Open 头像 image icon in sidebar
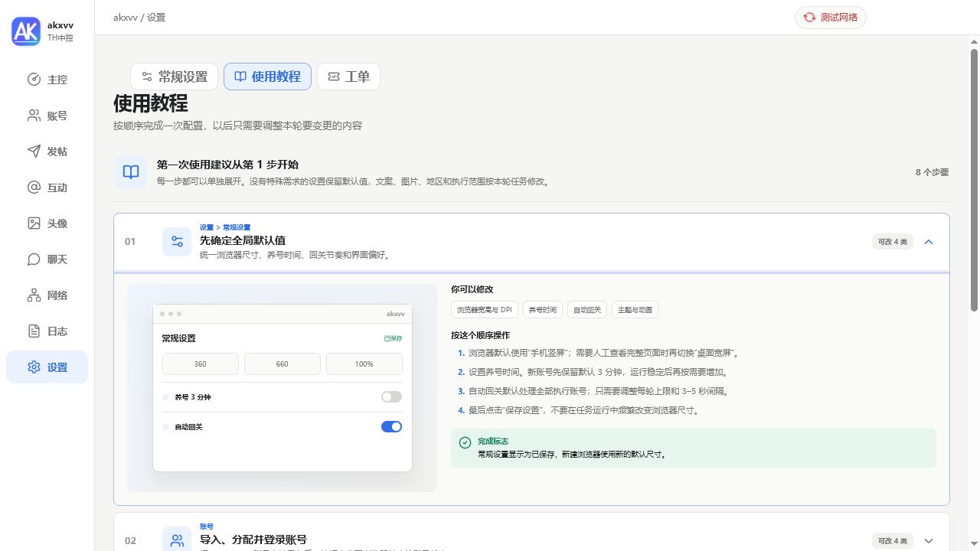 pos(34,223)
